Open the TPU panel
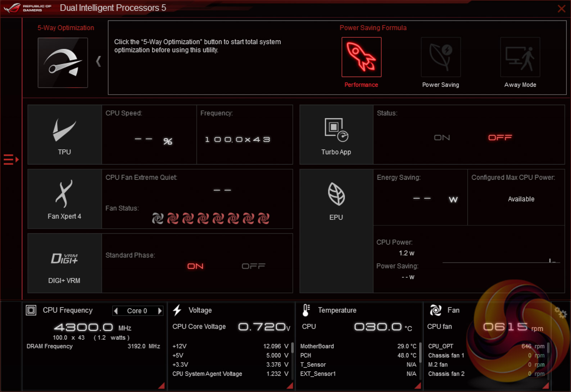The width and height of the screenshot is (571, 392). (65, 135)
